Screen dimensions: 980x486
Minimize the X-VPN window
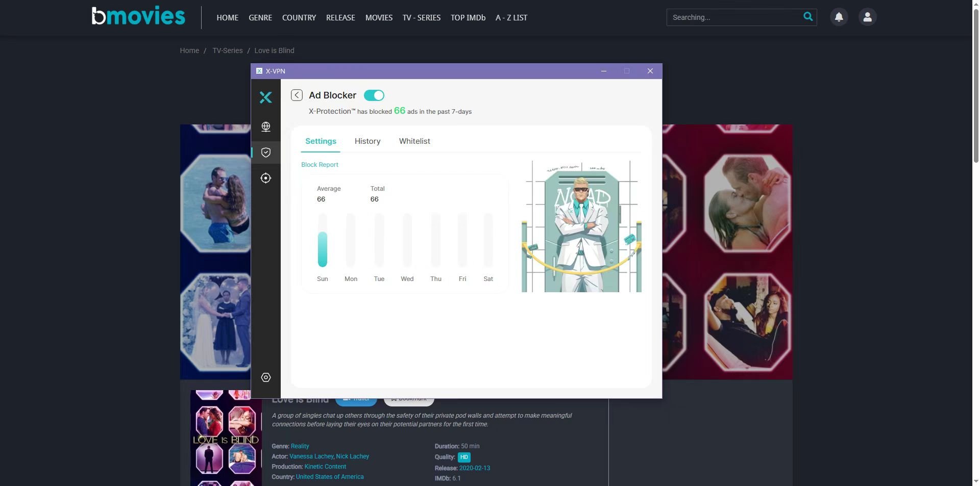click(x=603, y=71)
